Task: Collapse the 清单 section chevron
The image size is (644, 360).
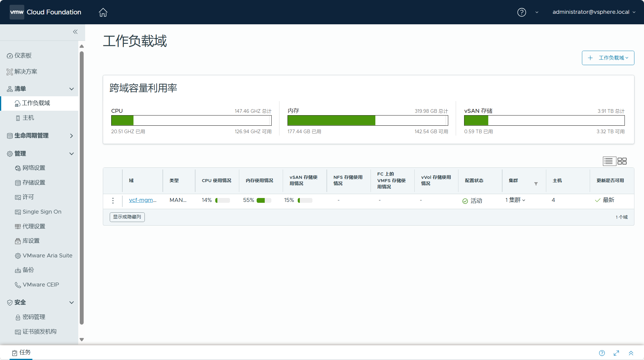Action: pos(72,89)
